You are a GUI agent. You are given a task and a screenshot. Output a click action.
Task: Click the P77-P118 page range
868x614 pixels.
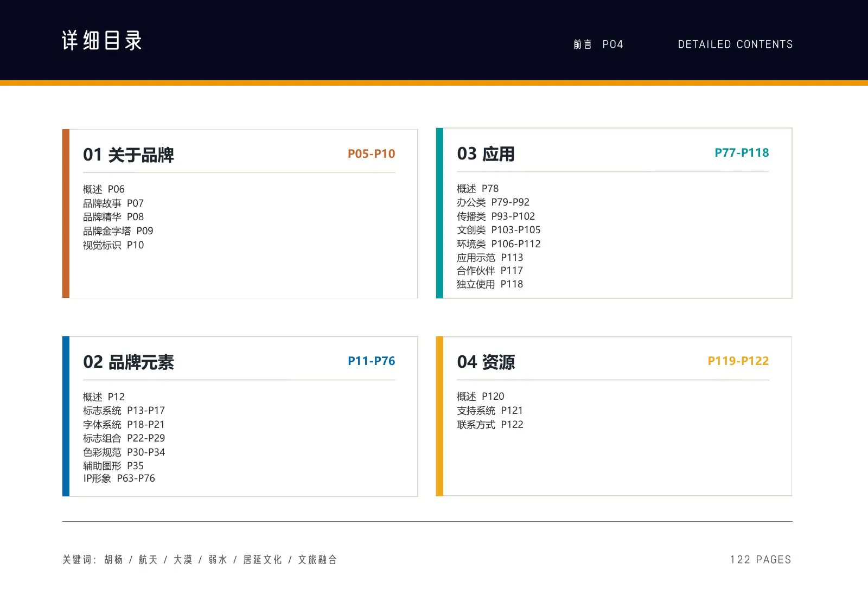(x=742, y=153)
